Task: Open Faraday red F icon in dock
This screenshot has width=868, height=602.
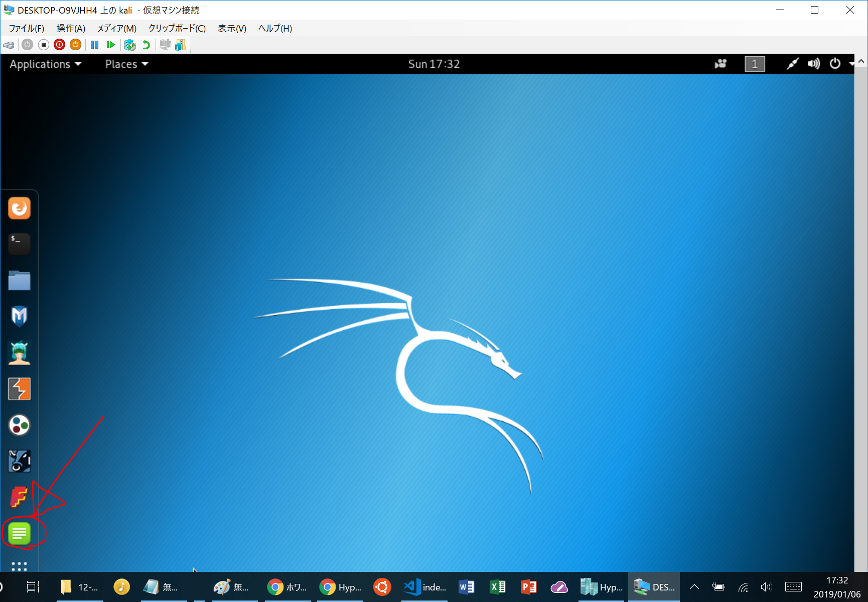Action: pos(19,497)
